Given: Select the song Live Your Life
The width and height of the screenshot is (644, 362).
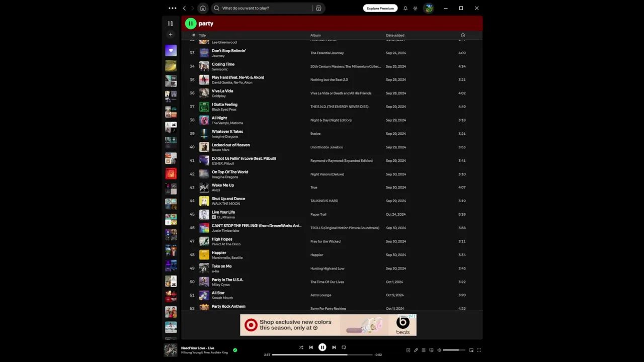Looking at the screenshot, I should tap(223, 212).
